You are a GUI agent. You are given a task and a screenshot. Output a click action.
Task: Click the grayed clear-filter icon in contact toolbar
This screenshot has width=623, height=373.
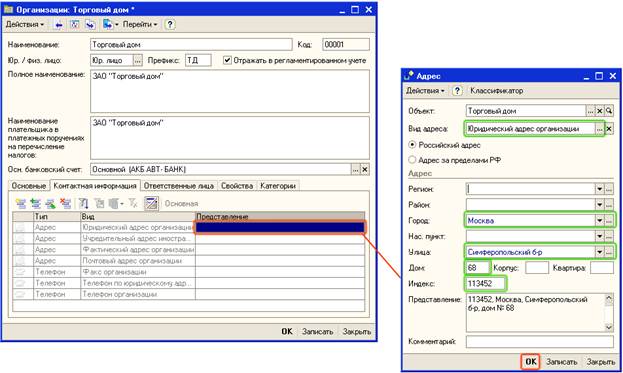[133, 204]
